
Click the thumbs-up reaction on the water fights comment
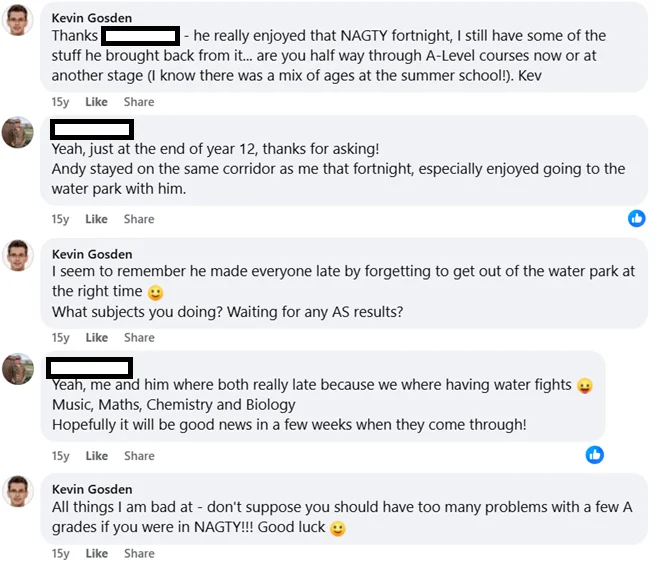coord(595,455)
